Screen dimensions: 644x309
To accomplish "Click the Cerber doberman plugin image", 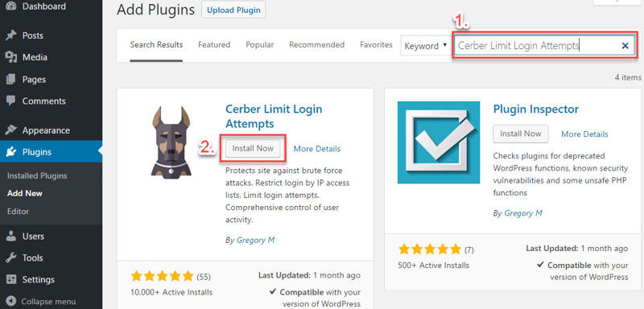I will [171, 142].
